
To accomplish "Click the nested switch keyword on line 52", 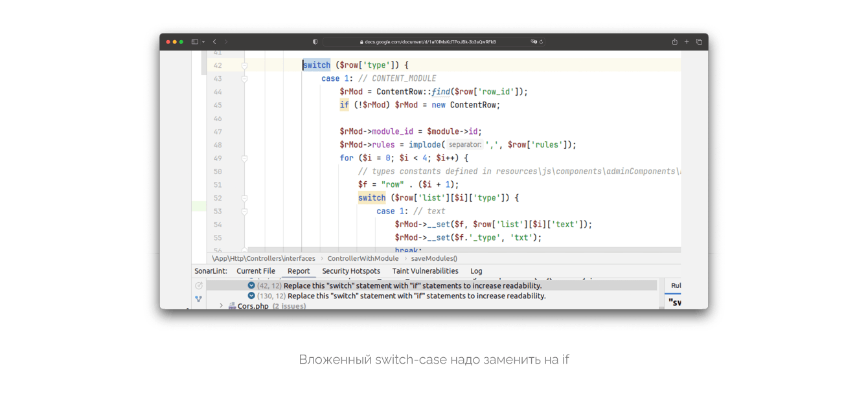I will pos(372,198).
